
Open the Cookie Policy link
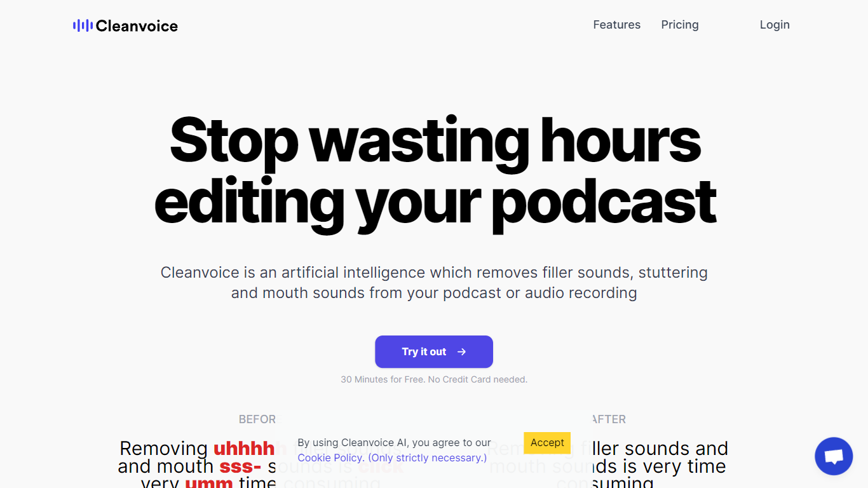[330, 458]
